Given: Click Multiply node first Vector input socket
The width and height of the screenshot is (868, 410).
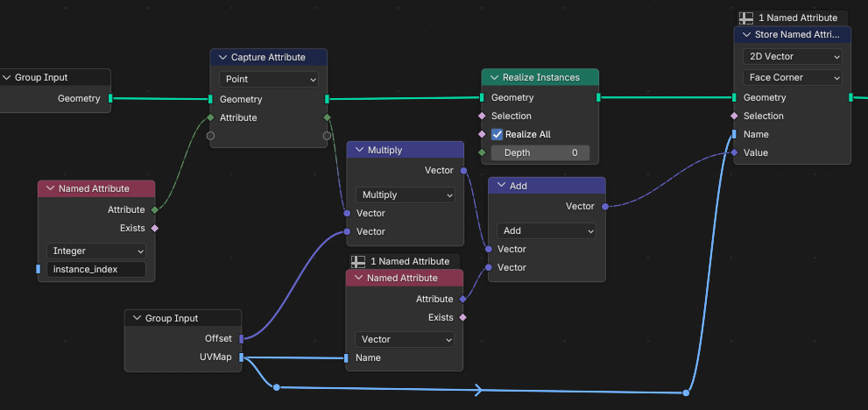Looking at the screenshot, I should coord(347,213).
